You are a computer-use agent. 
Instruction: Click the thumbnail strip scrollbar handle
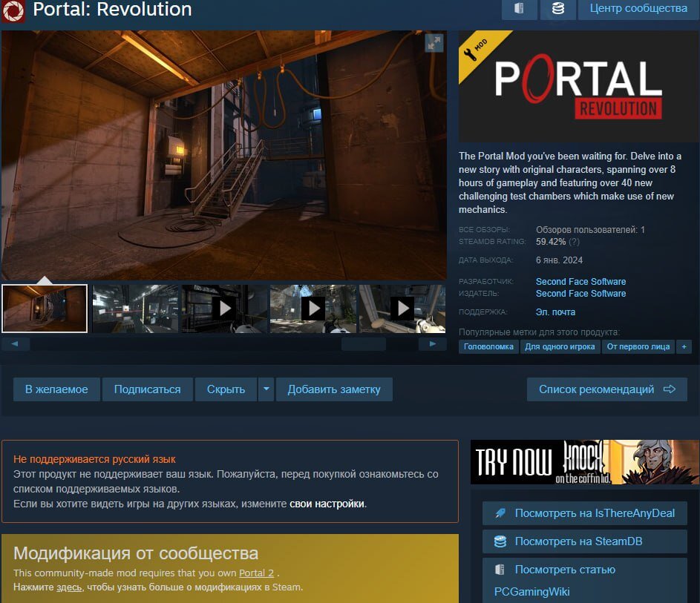point(364,344)
